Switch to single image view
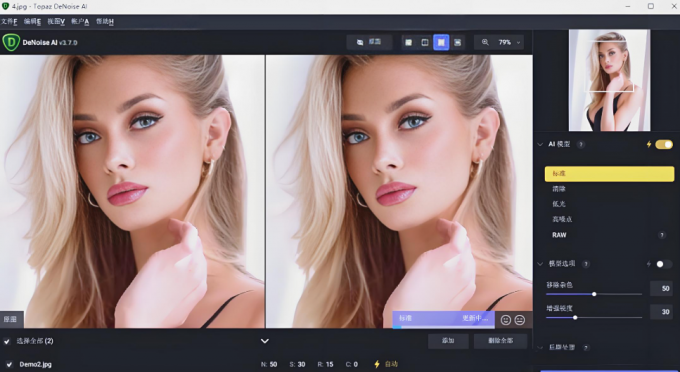Screen dimensions: 680x372 (409, 42)
